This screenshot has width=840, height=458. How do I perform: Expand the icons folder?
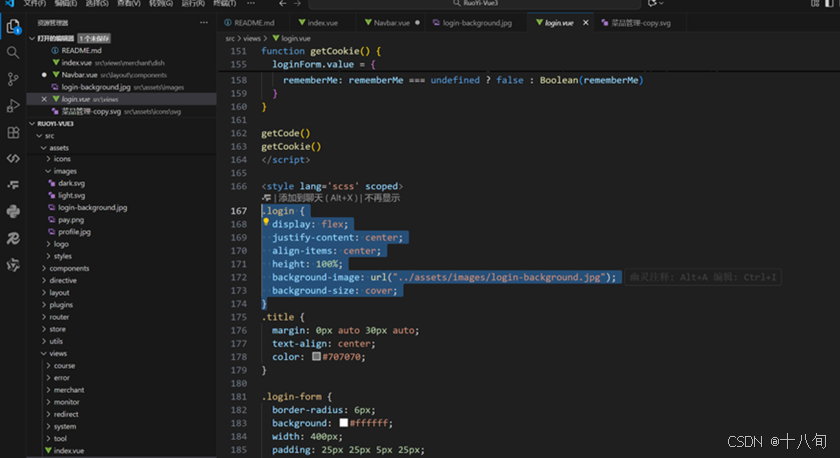click(48, 159)
